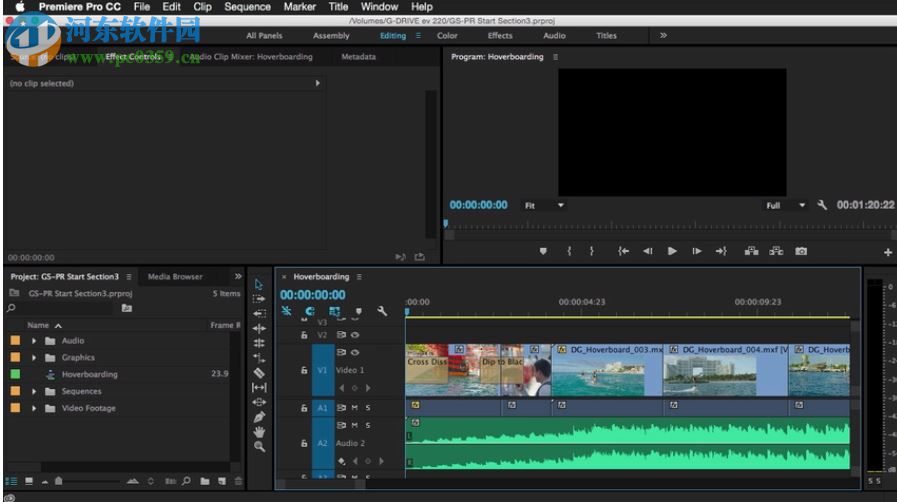Toggle Snap in the timeline
The width and height of the screenshot is (897, 502).
pyautogui.click(x=309, y=311)
